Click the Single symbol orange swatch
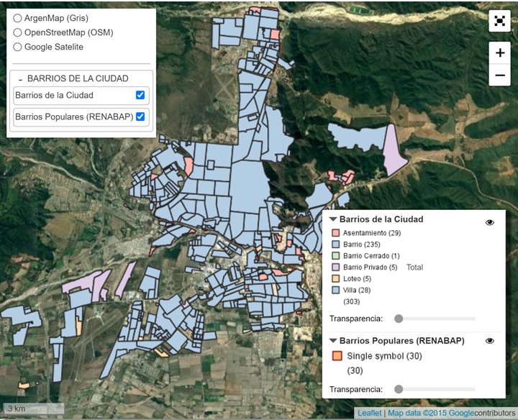This screenshot has width=518, height=420. 337,356
